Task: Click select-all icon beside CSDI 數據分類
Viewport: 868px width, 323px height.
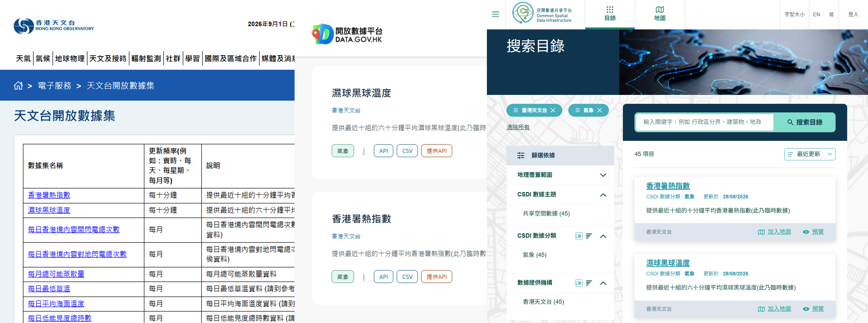Action: (579, 236)
